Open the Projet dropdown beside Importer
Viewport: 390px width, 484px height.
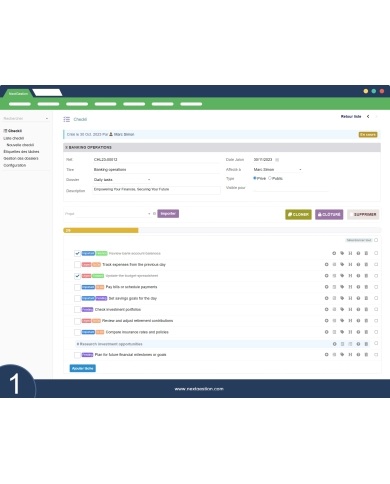113,214
